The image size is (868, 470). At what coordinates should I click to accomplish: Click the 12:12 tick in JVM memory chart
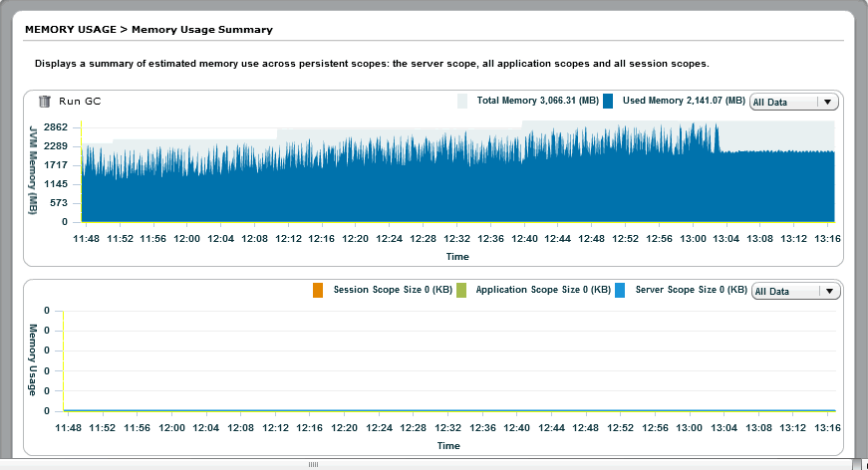(x=288, y=239)
